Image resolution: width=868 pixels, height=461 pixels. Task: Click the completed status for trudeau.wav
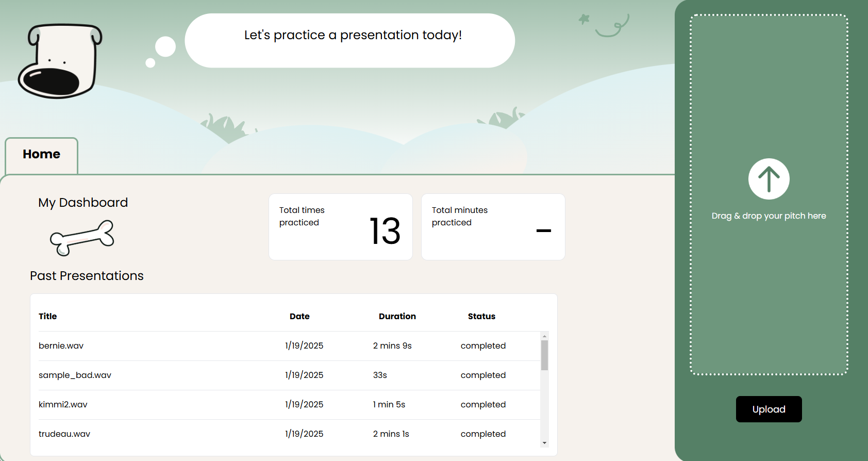pos(483,434)
